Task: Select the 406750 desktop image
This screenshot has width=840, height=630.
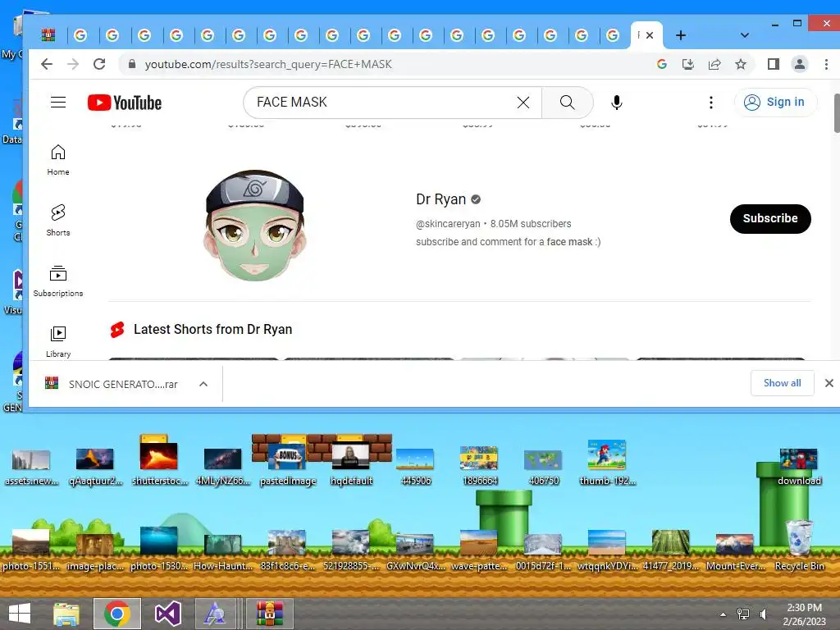Action: click(543, 467)
